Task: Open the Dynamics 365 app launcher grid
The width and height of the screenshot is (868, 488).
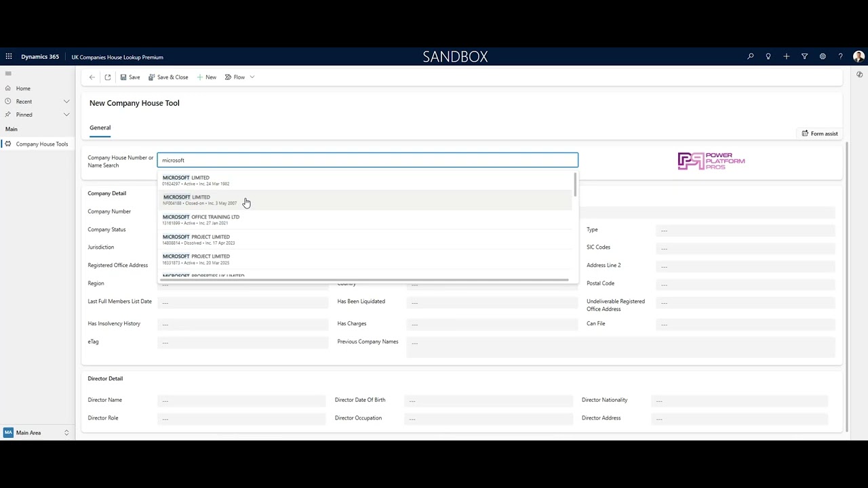Action: click(8, 57)
